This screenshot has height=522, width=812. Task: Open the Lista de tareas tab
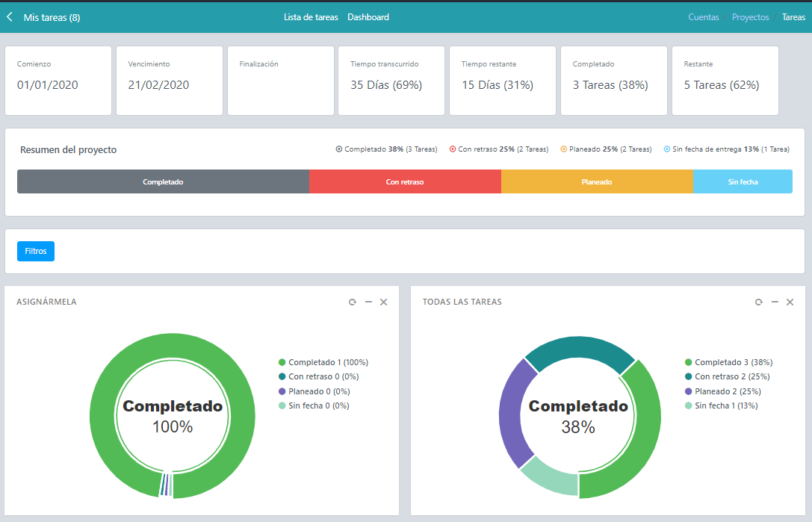[x=311, y=17]
